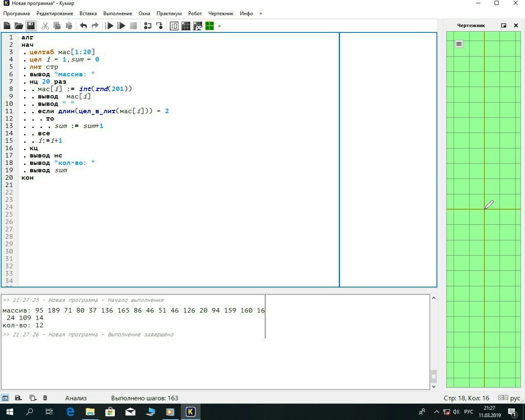This screenshot has height=420, width=525.
Task: Click the green Чертежник drawer toolbar icon
Action: (210, 26)
